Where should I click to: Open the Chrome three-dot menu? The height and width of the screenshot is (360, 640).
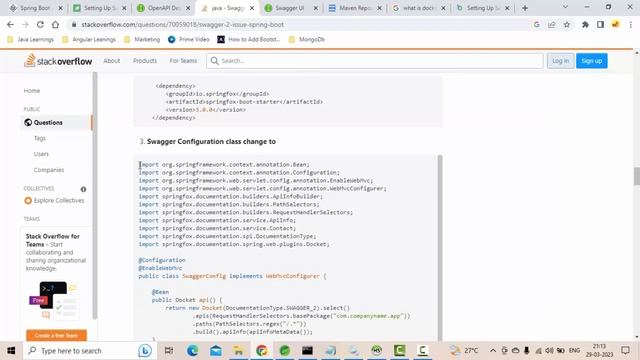[631, 25]
